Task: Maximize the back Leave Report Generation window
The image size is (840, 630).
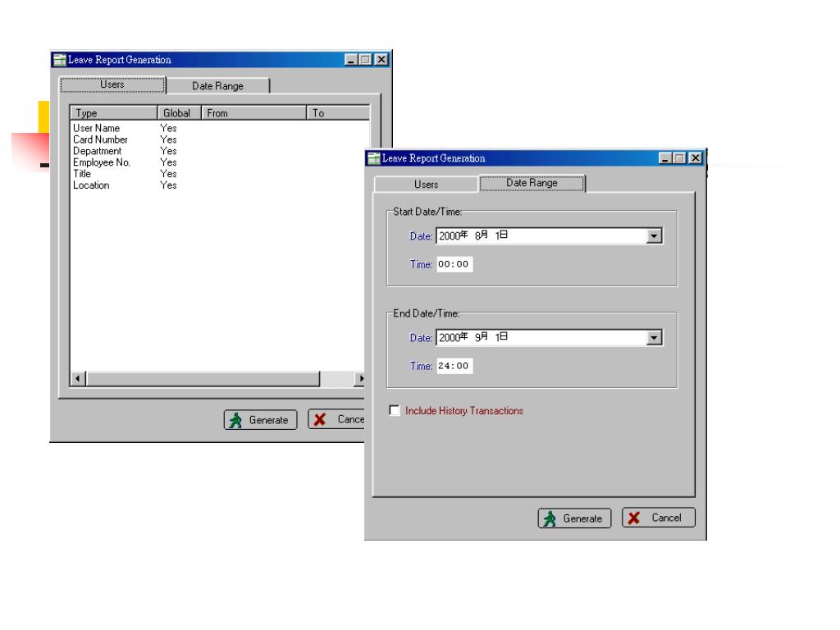Action: (365, 59)
